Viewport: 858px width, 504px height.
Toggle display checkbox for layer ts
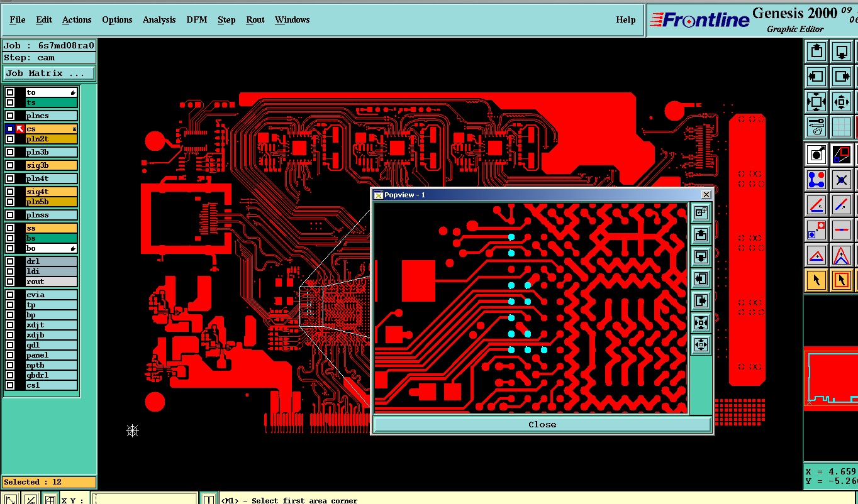pyautogui.click(x=10, y=102)
